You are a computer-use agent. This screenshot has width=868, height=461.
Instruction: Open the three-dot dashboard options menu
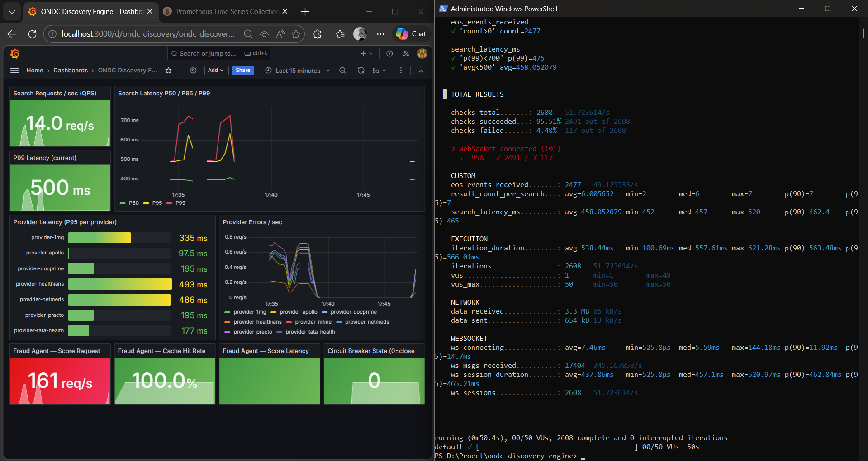click(401, 71)
